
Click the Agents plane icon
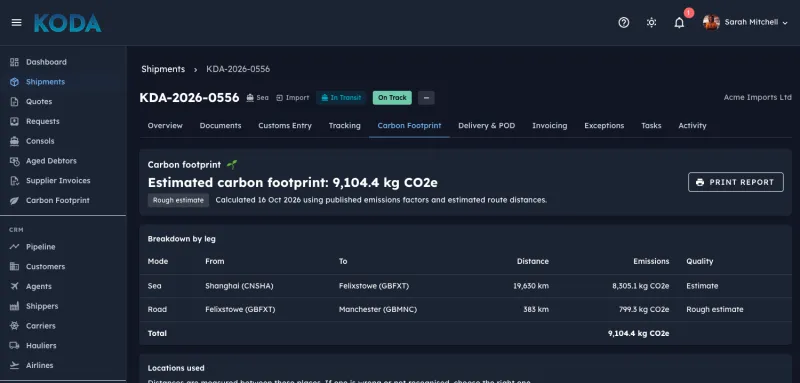click(x=14, y=287)
